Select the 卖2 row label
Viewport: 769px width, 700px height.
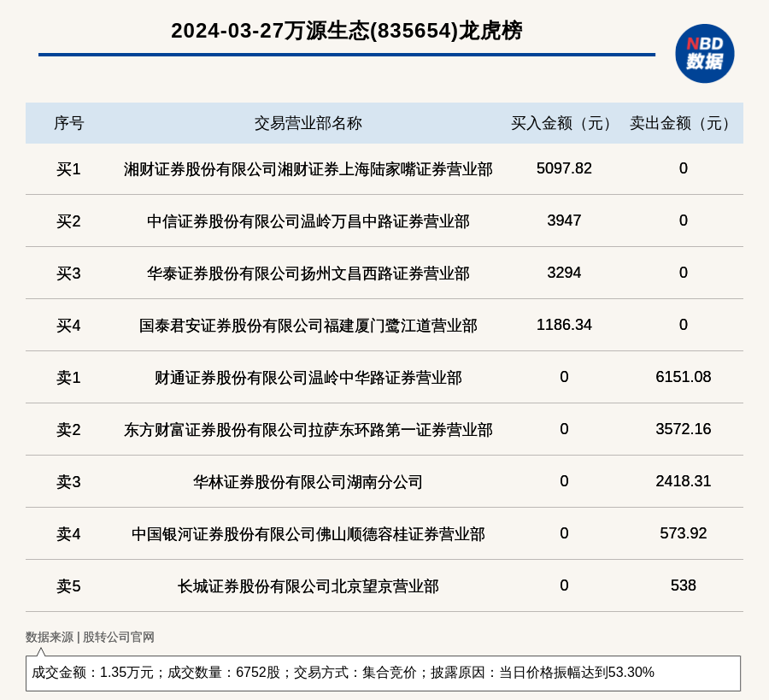68,429
